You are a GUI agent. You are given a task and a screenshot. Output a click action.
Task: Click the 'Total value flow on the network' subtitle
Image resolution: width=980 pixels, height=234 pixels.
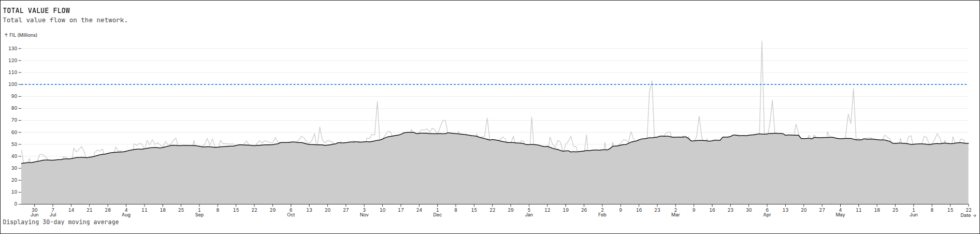pyautogui.click(x=65, y=20)
